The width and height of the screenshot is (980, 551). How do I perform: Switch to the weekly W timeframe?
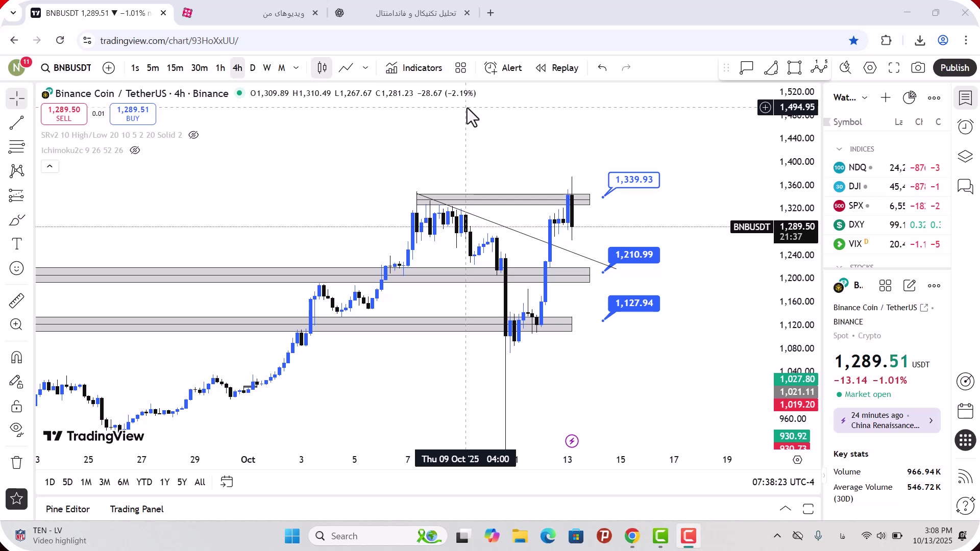[x=267, y=68]
